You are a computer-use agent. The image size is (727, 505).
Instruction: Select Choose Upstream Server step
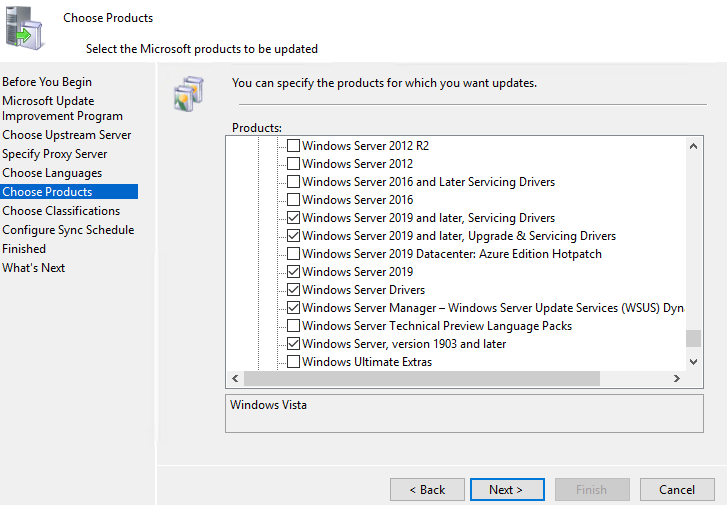click(x=67, y=135)
